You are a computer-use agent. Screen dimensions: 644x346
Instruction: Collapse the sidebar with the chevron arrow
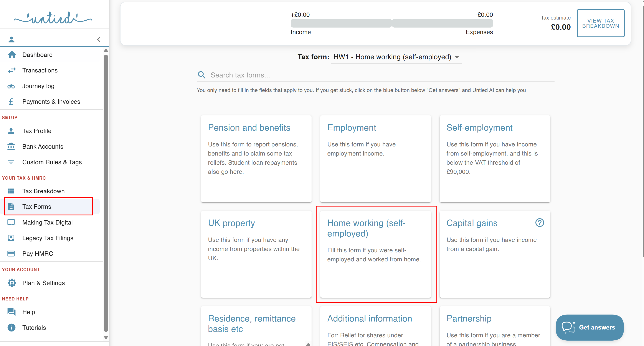tap(99, 39)
